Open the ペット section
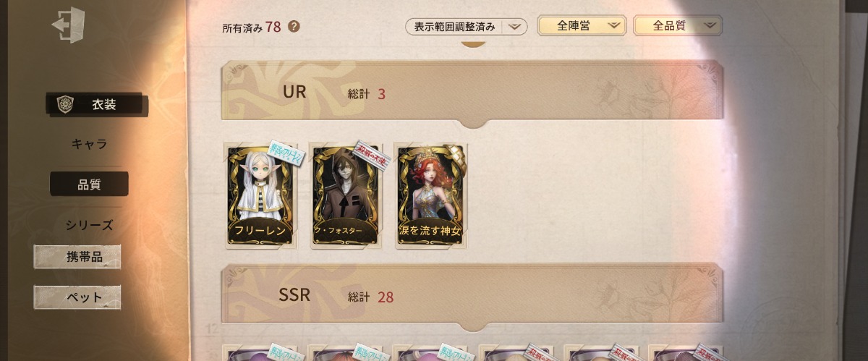This screenshot has width=868, height=361. [77, 297]
